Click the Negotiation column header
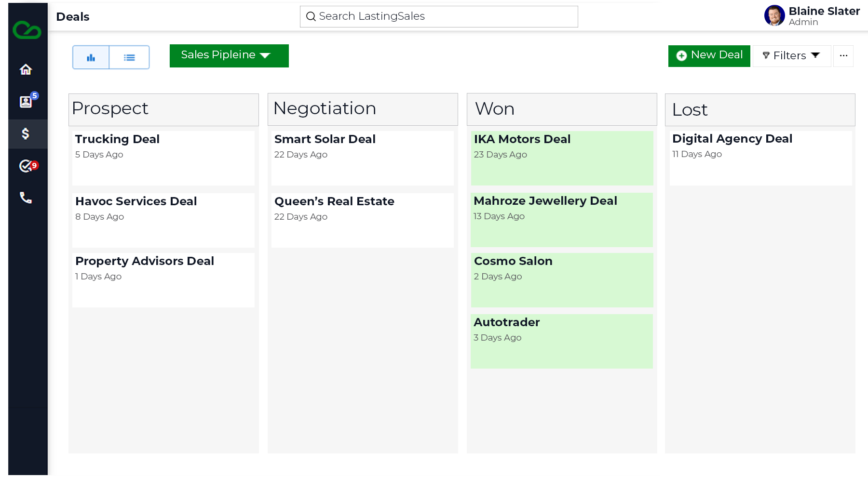Image resolution: width=868 pixels, height=477 pixels. [363, 109]
